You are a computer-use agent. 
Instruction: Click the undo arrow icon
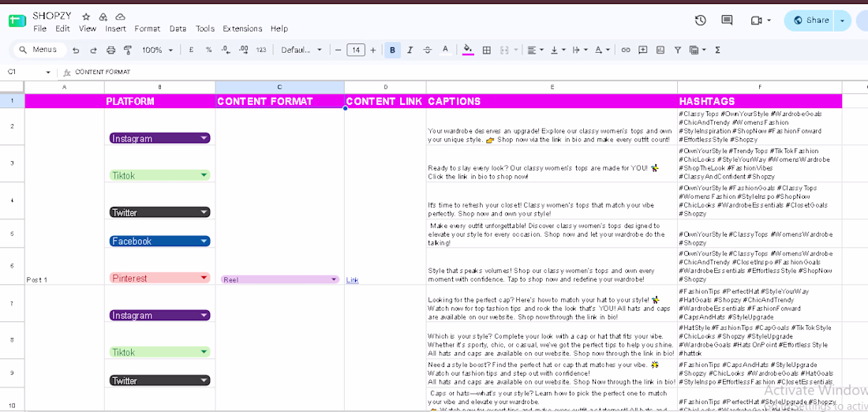tap(76, 51)
